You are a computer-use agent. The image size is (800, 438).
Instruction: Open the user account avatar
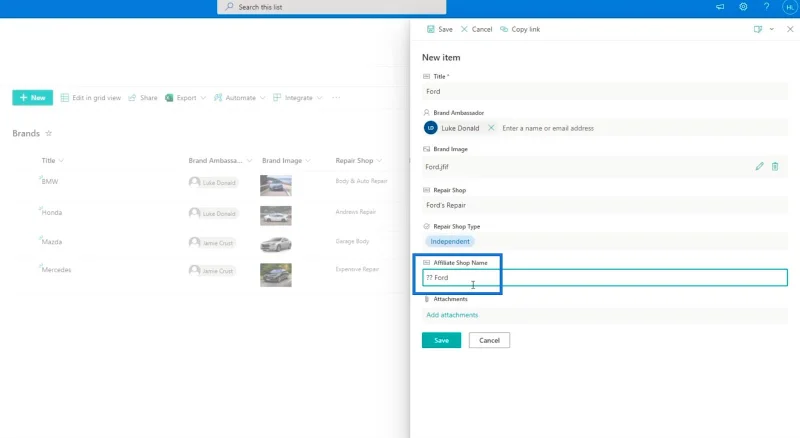790,7
